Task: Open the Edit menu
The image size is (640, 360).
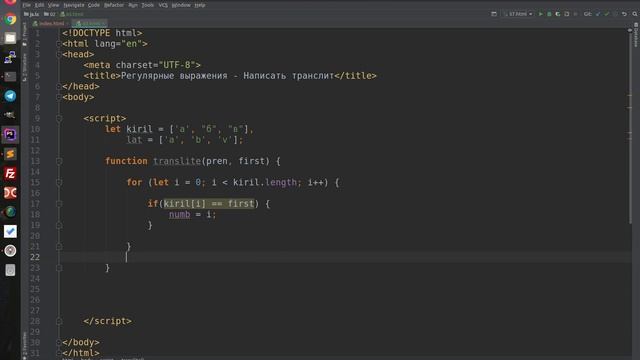Action: tap(39, 5)
